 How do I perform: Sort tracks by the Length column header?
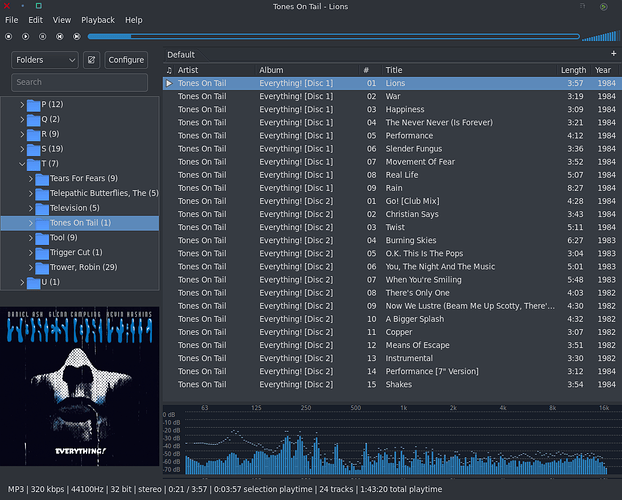(573, 70)
